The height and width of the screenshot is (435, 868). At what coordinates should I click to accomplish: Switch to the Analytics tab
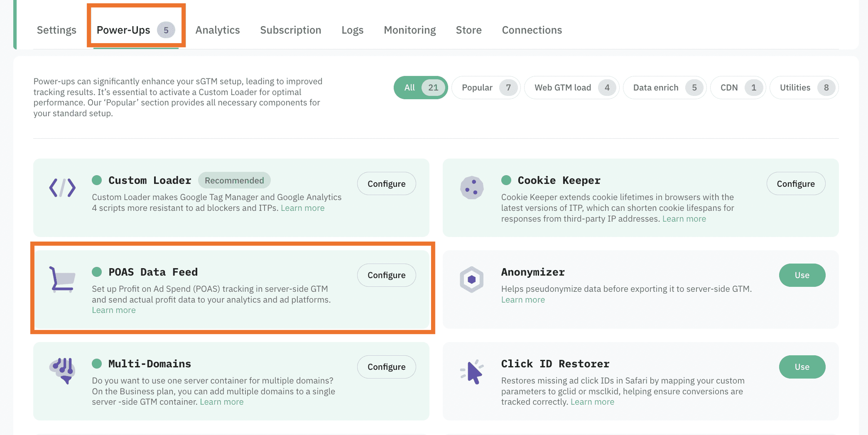click(x=218, y=30)
